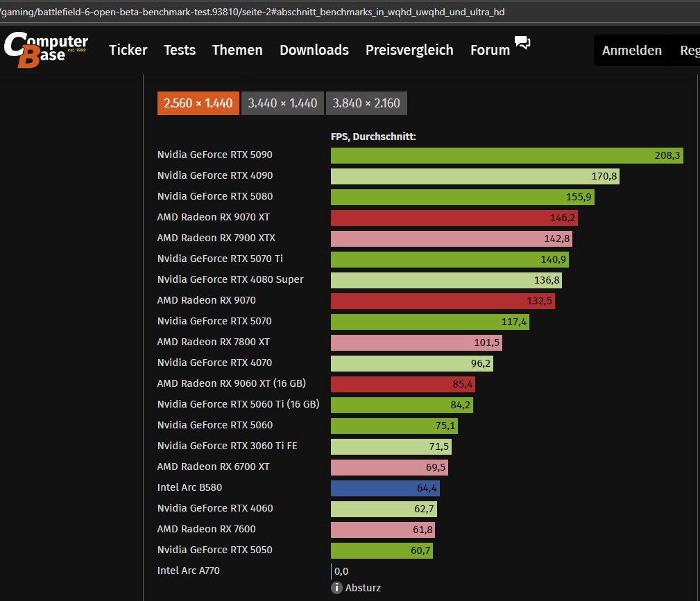Click the Nvidia GeForce RTX 4070 label
700x601 pixels.
(x=215, y=363)
